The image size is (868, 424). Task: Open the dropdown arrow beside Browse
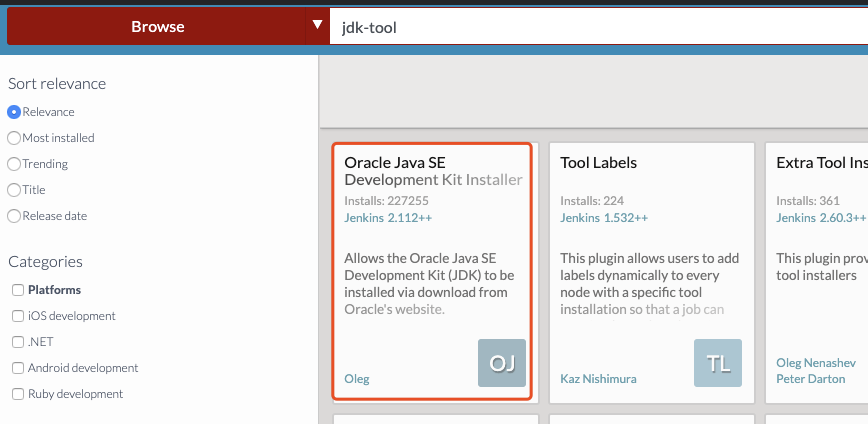pos(317,25)
